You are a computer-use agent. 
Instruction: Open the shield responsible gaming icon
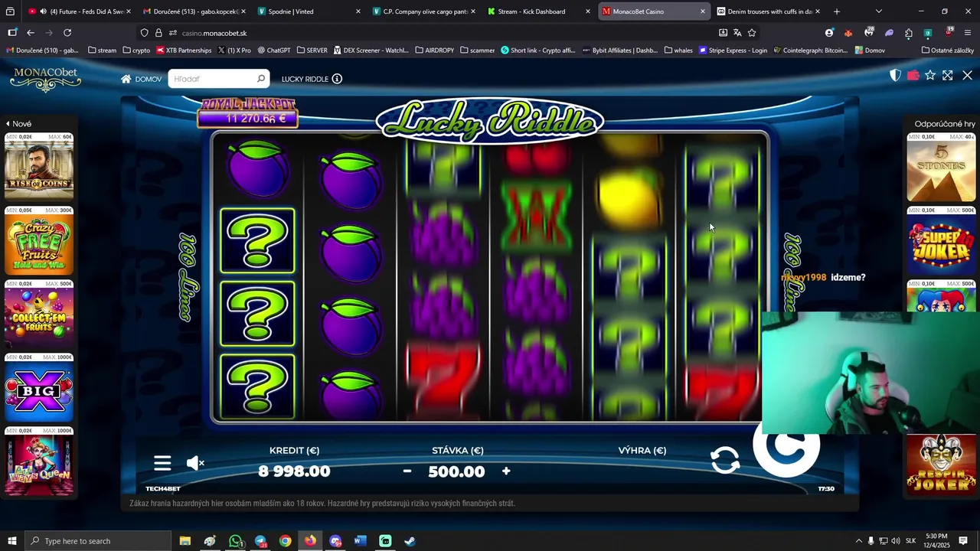click(x=895, y=75)
